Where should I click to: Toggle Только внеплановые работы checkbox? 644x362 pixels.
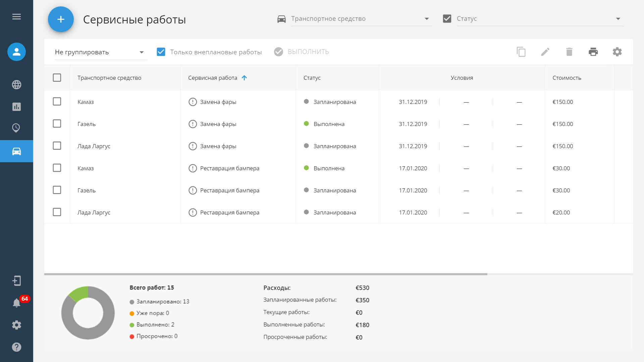coord(161,52)
